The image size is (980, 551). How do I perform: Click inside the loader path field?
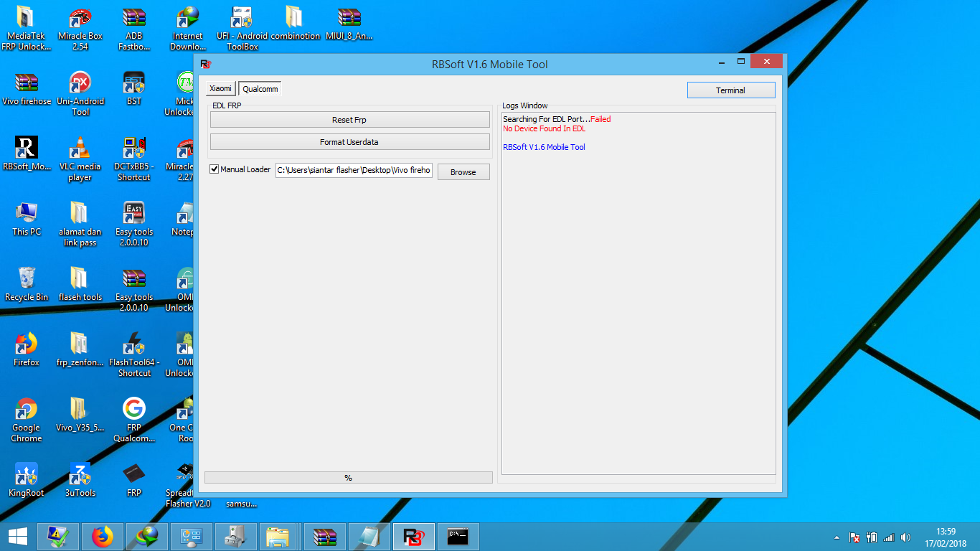pos(353,170)
